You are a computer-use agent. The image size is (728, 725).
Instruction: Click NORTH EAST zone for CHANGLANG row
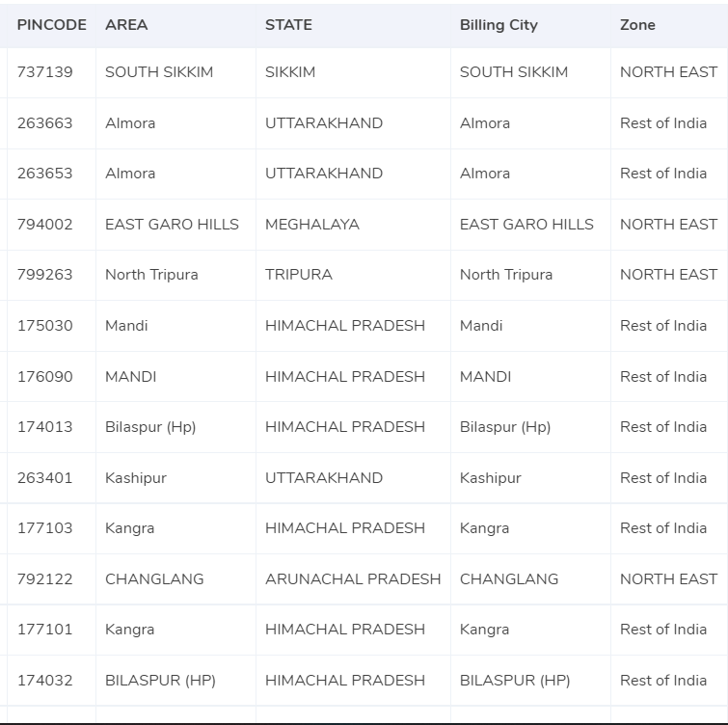(x=669, y=579)
